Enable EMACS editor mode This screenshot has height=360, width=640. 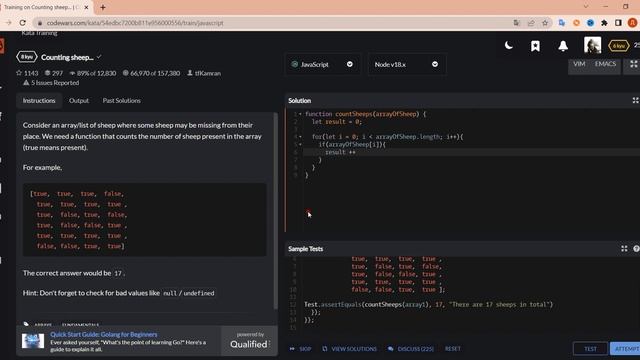tap(605, 64)
